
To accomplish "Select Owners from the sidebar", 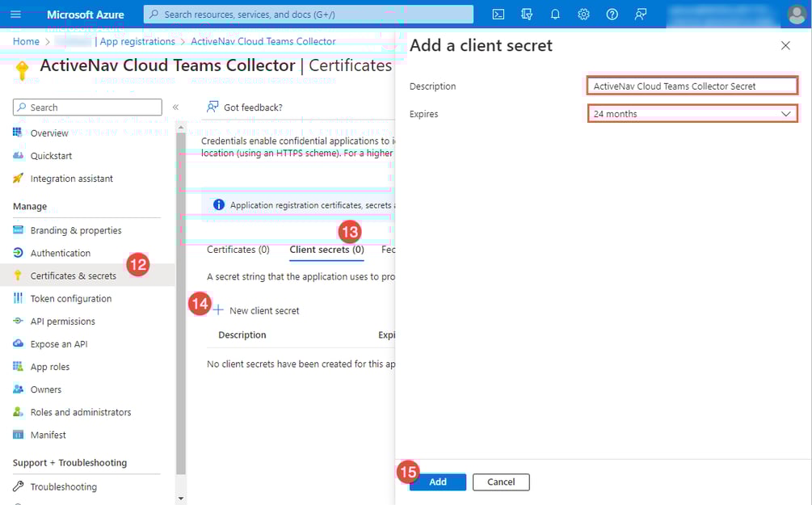I will pos(44,389).
